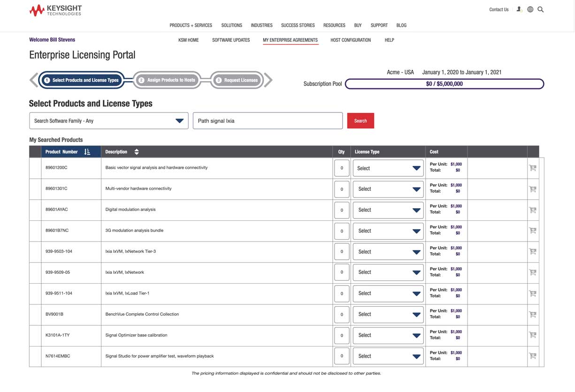Open the magnifying glass search icon
Screen dimensions: 575x392
(x=540, y=9)
